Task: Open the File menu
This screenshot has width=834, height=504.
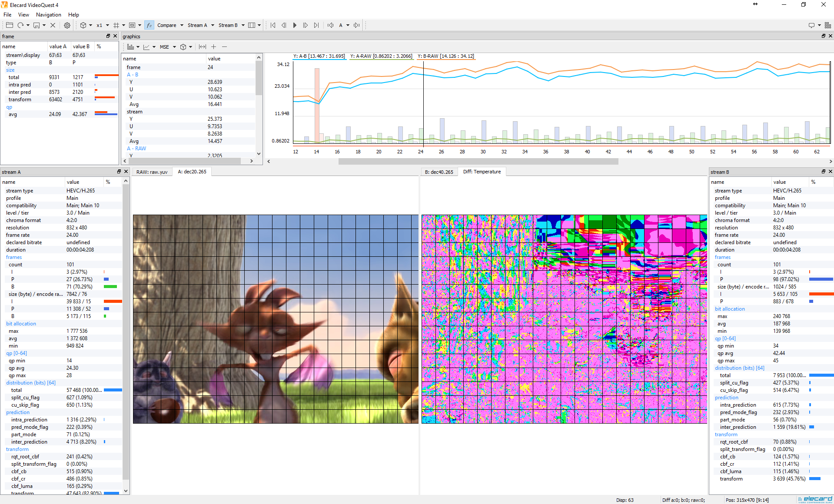Action: tap(7, 15)
